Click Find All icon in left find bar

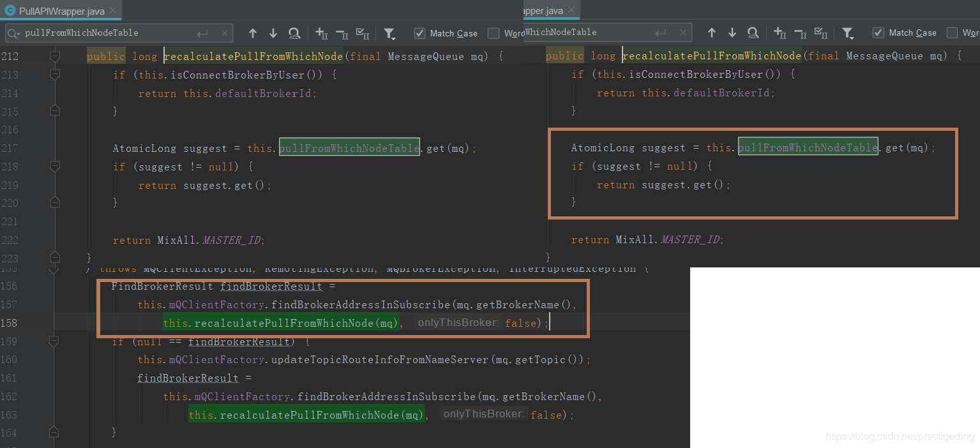[294, 33]
